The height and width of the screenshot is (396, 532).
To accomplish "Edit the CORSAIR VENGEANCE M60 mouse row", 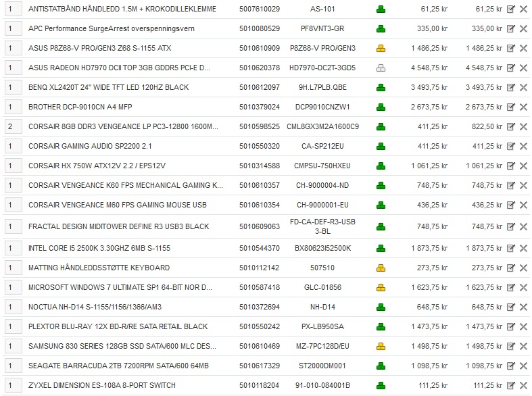I will [x=510, y=205].
